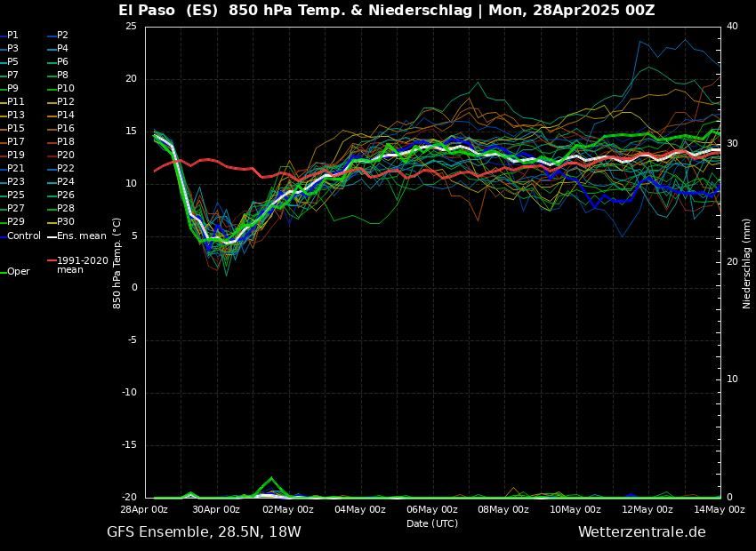The height and width of the screenshot is (551, 756).
Task: Click the 28Apr 00z date label
Action: (x=145, y=509)
